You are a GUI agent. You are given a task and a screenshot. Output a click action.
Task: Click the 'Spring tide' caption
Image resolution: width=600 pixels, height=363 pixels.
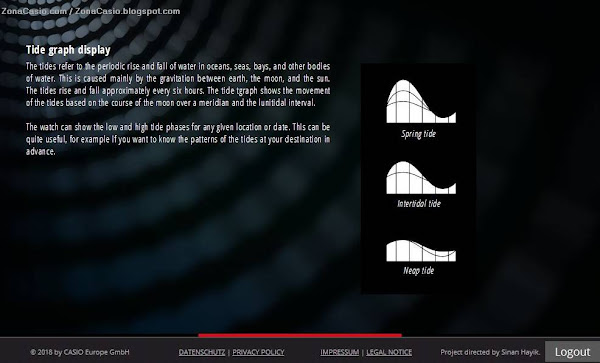click(418, 134)
